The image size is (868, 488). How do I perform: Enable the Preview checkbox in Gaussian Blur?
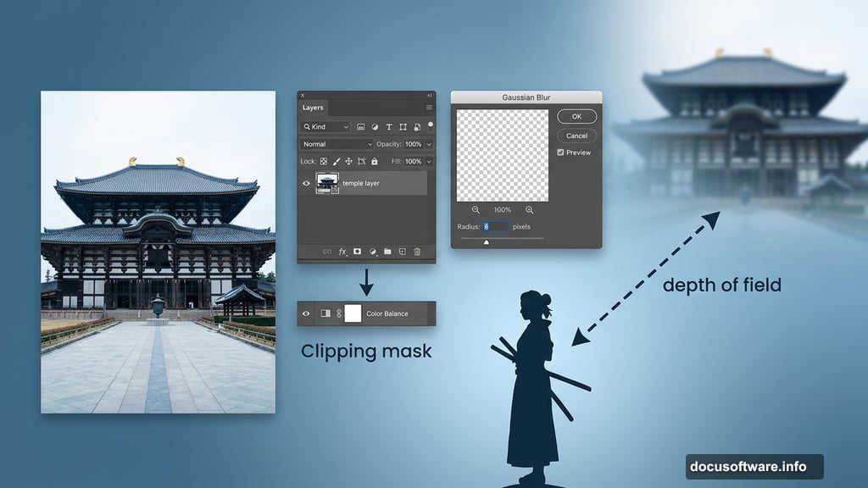(x=560, y=152)
